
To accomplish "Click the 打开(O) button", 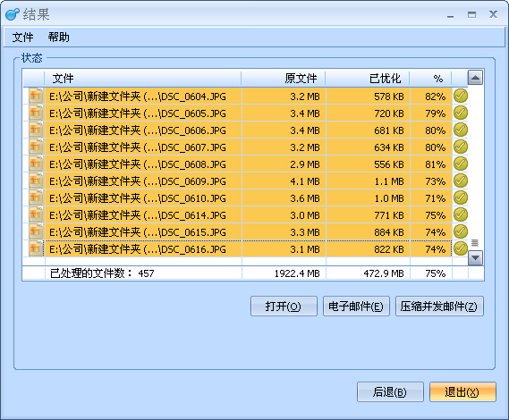I will 284,306.
